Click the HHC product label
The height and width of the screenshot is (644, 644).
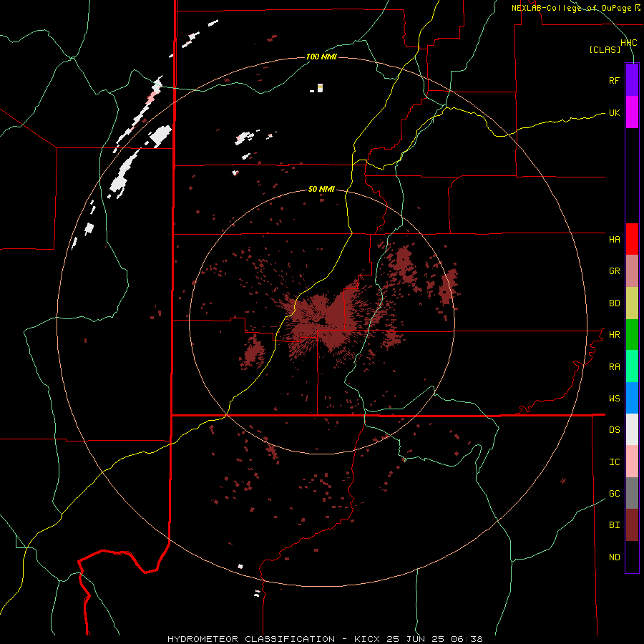coord(628,43)
